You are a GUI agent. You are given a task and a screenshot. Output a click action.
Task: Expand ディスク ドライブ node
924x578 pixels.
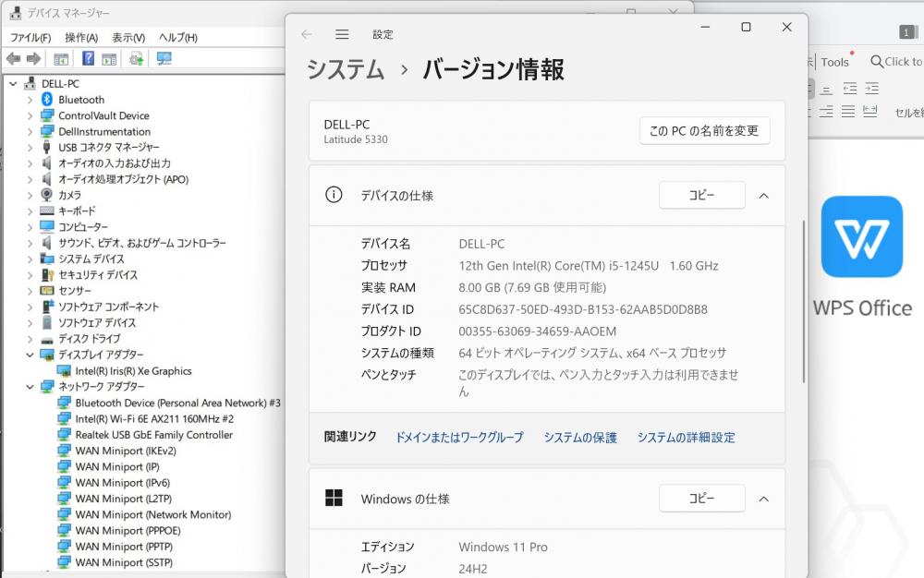coord(30,339)
